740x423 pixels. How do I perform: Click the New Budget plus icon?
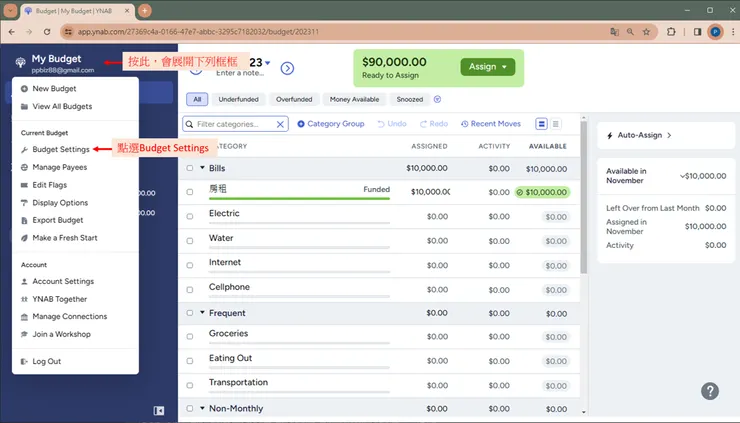[24, 89]
